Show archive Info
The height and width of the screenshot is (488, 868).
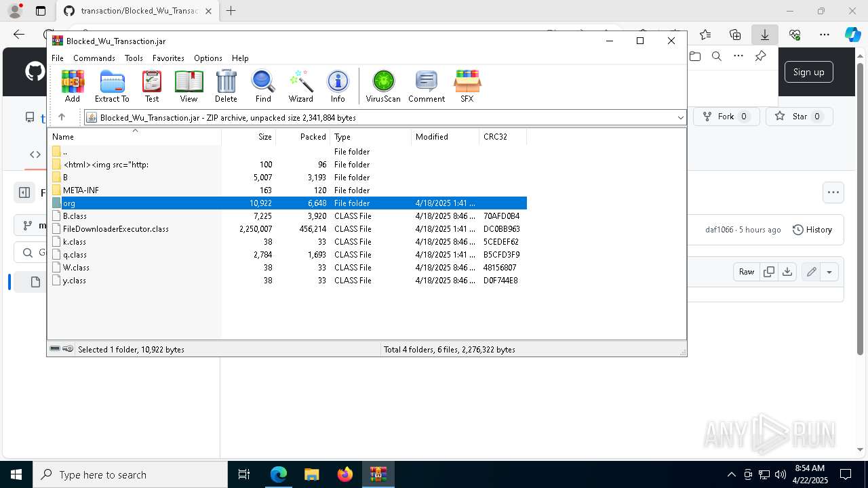[x=338, y=86]
